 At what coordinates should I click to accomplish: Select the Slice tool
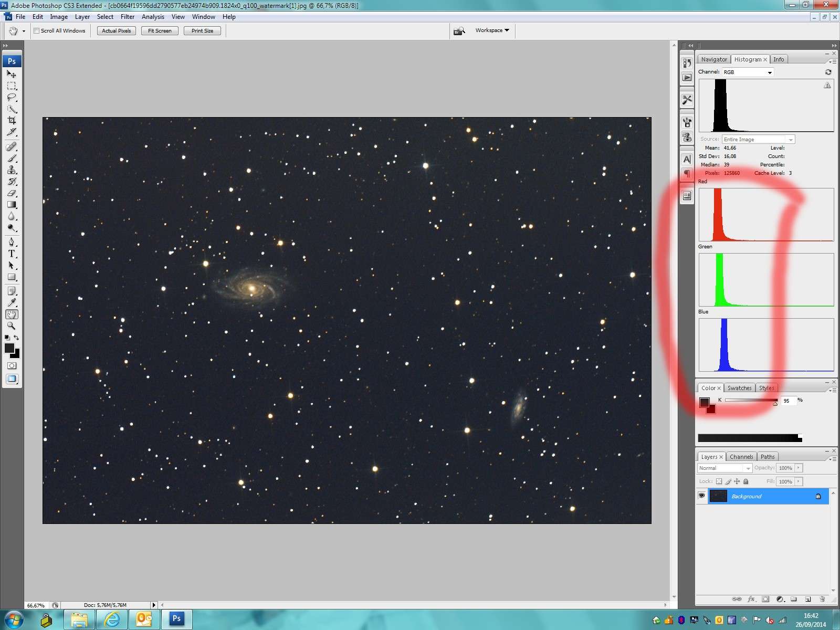click(x=12, y=132)
